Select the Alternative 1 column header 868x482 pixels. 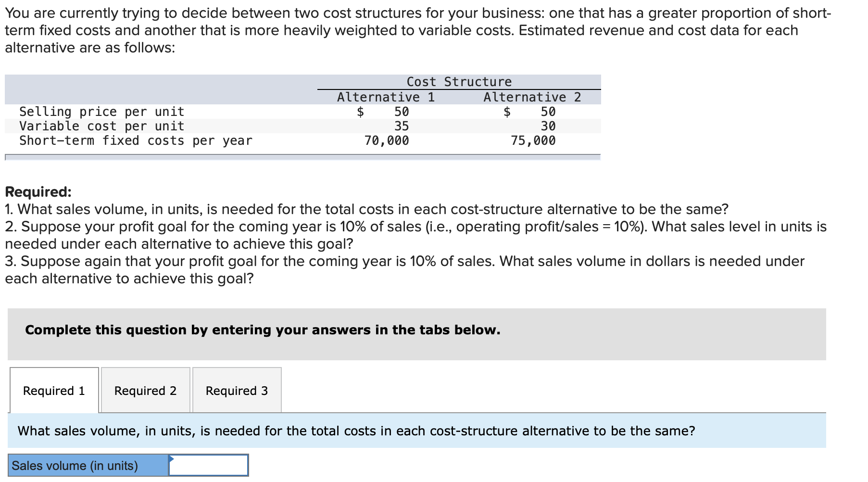coord(386,97)
